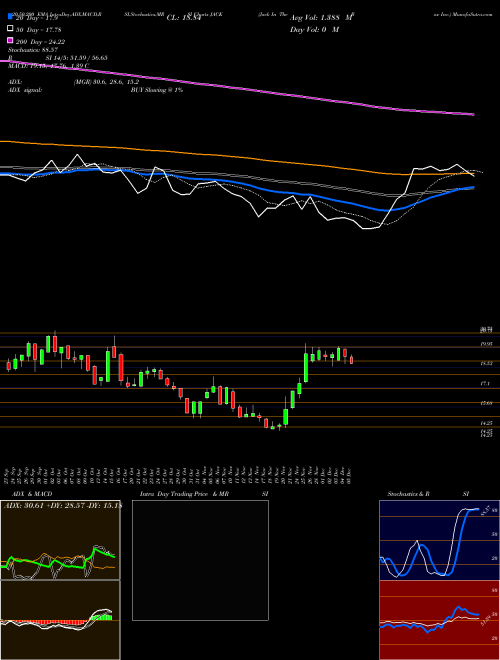Click the 'ADX signal:' label

coord(25,90)
